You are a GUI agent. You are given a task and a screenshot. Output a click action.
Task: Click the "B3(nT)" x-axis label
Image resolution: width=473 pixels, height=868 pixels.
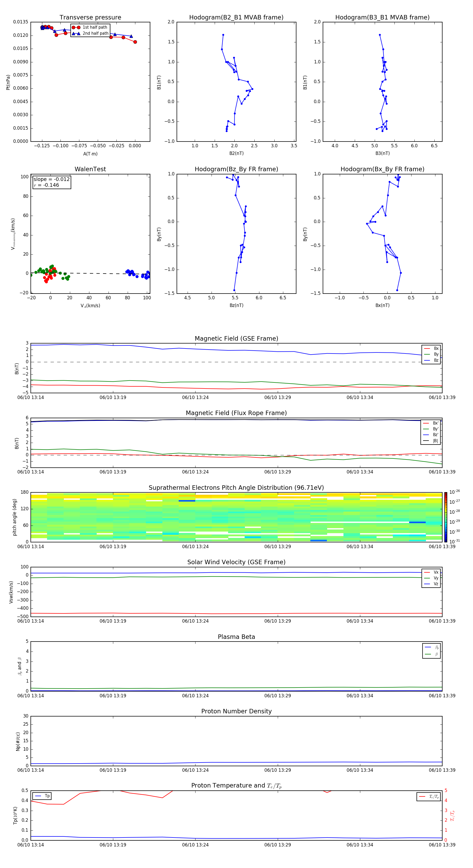(x=382, y=153)
